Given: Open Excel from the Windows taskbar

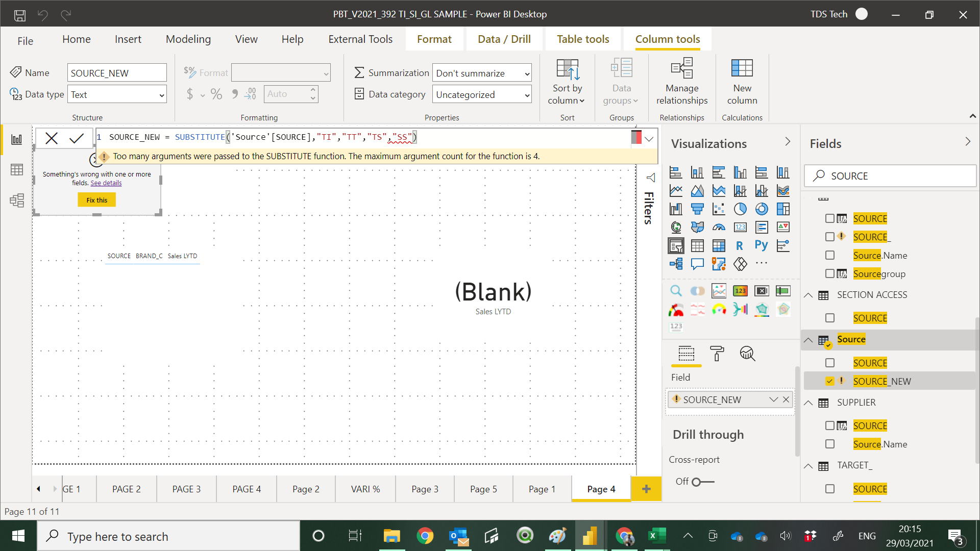Looking at the screenshot, I should pos(656,536).
